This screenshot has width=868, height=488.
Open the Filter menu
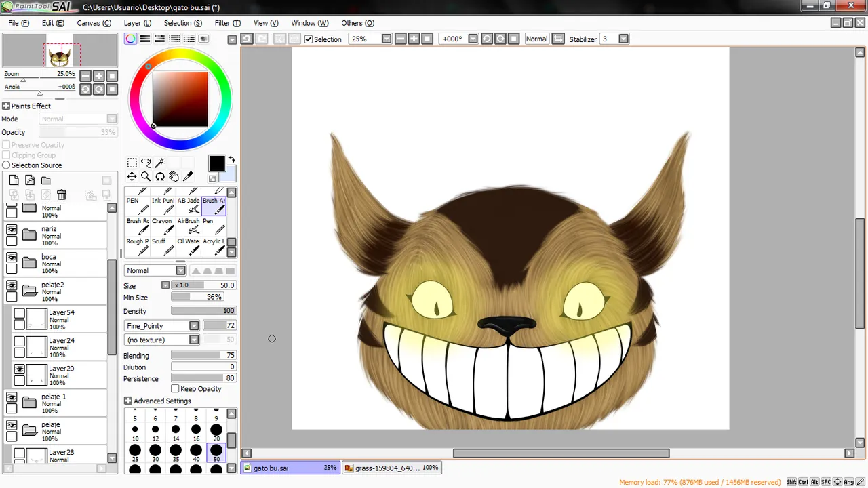coord(227,23)
